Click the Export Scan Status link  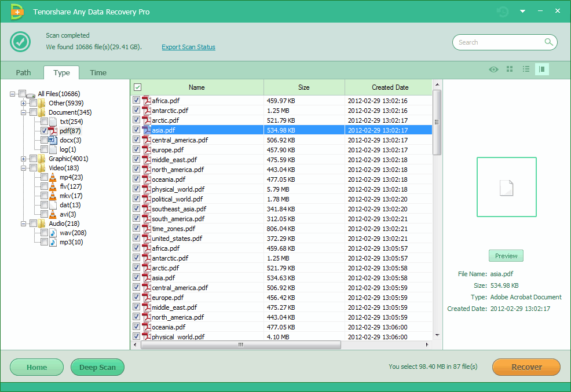(188, 47)
